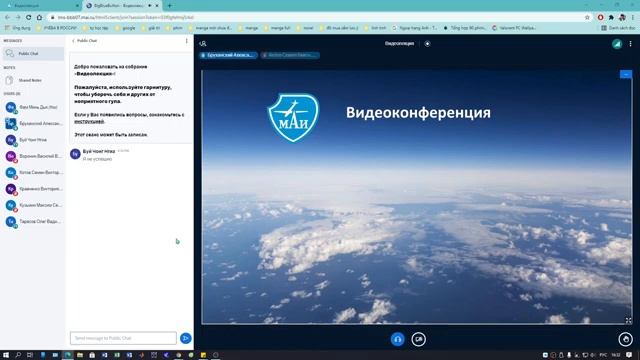Click the red Opera extension icon
The height and width of the screenshot is (360, 640).
(600, 18)
